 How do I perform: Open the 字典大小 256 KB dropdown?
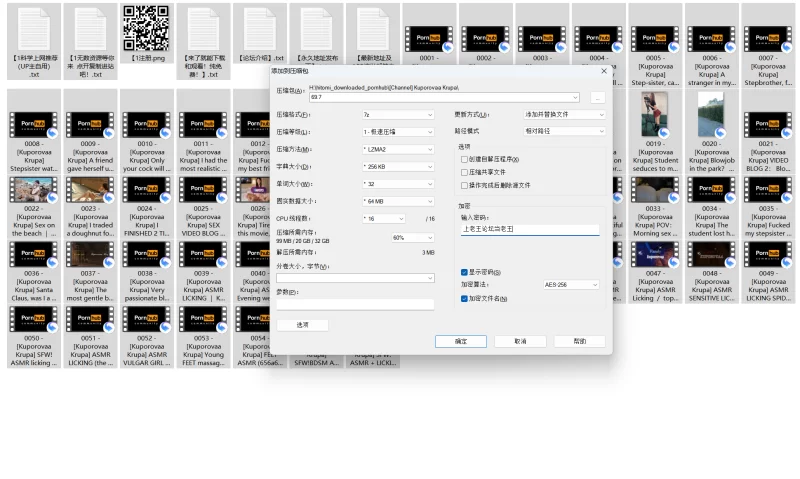pos(398,167)
